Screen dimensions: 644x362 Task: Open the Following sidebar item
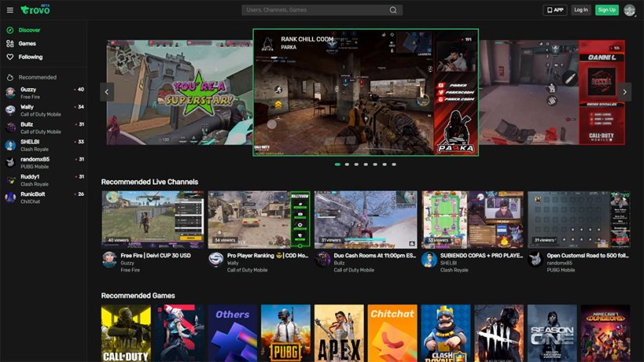(30, 57)
